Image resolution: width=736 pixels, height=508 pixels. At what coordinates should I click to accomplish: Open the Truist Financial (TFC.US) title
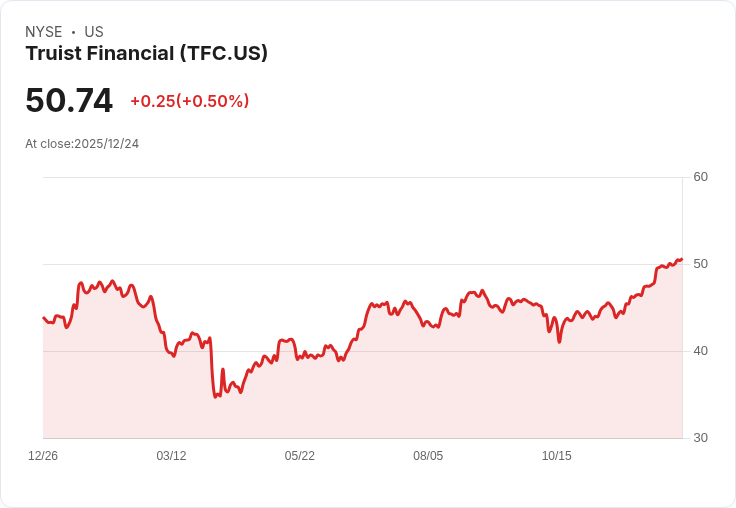click(x=146, y=54)
